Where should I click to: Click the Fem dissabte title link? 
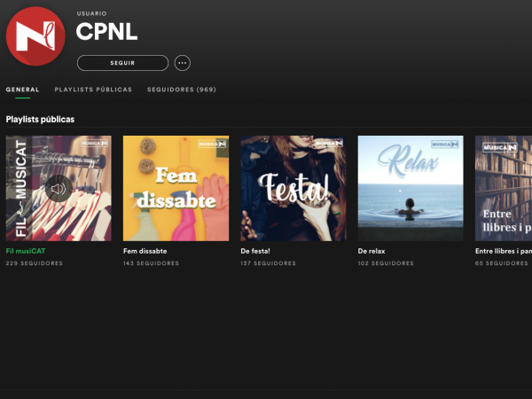pyautogui.click(x=145, y=251)
